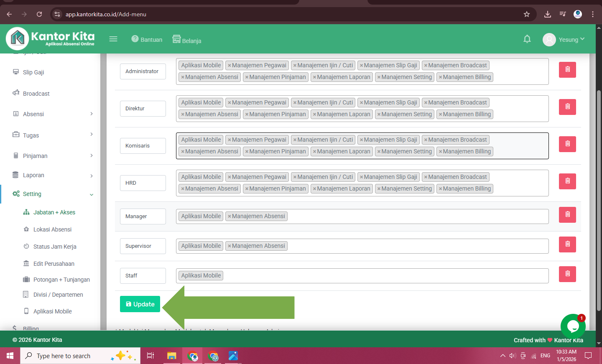Image resolution: width=602 pixels, height=364 pixels.
Task: Delete the Komisaris role row
Action: tap(567, 144)
